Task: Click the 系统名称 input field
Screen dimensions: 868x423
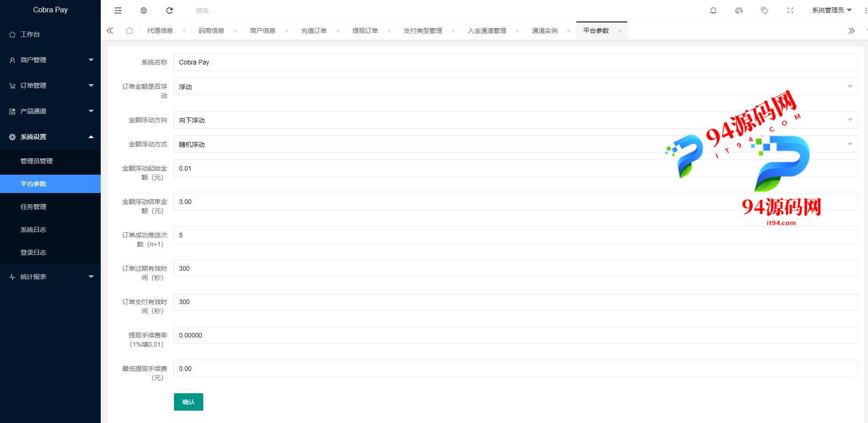Action: tap(515, 62)
